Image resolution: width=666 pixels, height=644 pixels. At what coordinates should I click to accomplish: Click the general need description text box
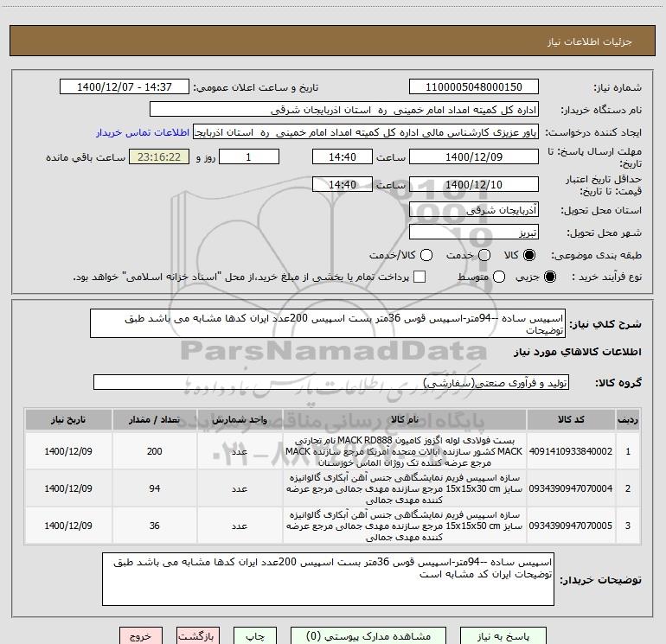[x=328, y=323]
